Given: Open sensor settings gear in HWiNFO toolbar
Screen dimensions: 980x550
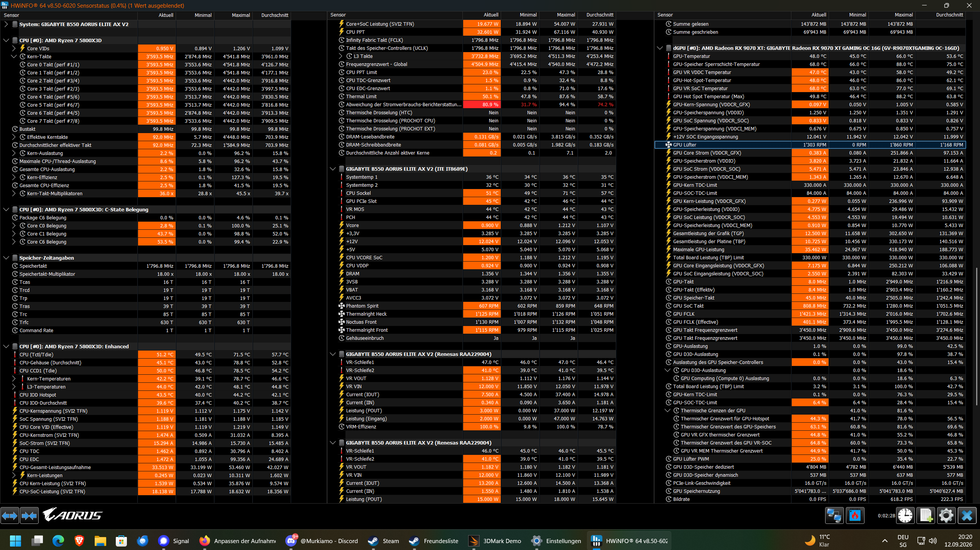Looking at the screenshot, I should 946,515.
